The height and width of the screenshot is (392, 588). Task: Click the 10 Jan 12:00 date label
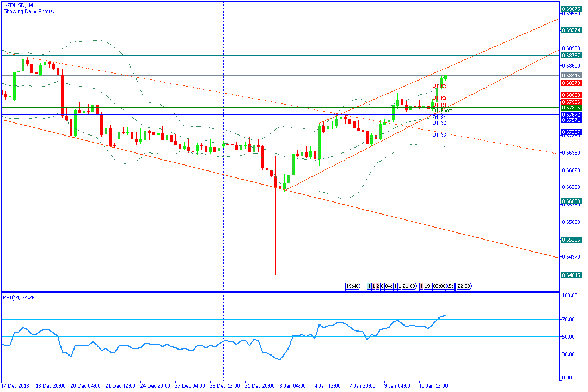click(433, 385)
